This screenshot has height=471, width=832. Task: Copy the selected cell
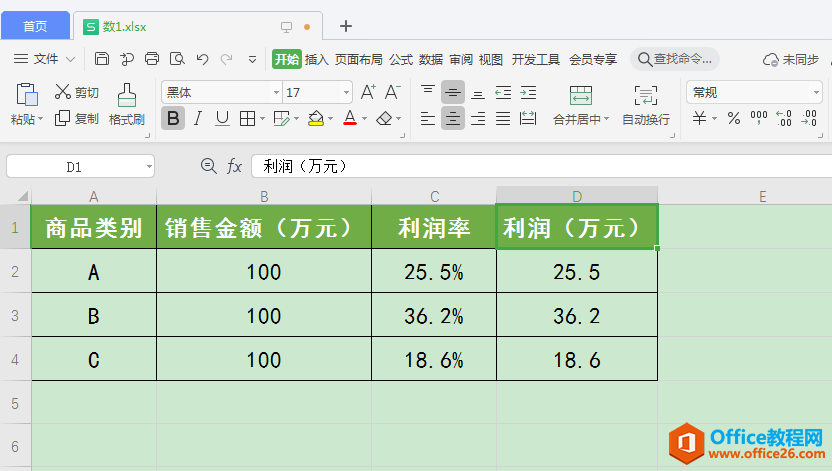[x=62, y=118]
